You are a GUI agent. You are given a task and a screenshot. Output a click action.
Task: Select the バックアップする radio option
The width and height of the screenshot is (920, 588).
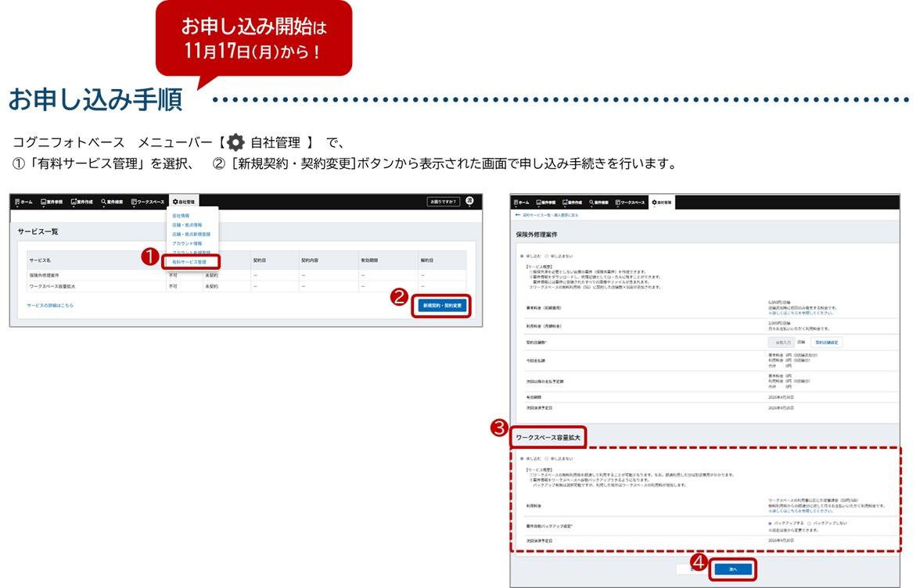point(770,523)
